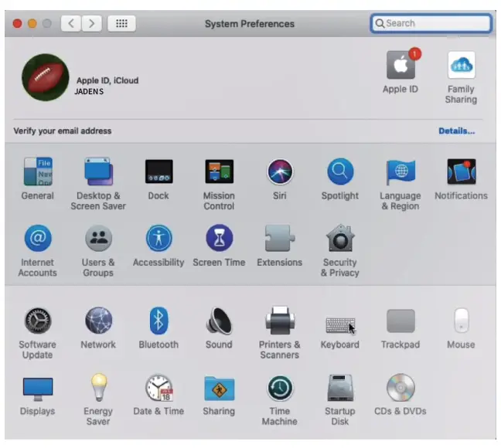Open Displays preferences

tap(38, 389)
